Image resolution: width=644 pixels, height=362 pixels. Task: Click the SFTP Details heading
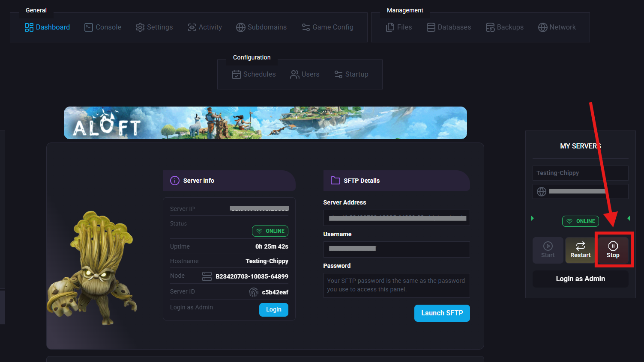[x=362, y=181]
